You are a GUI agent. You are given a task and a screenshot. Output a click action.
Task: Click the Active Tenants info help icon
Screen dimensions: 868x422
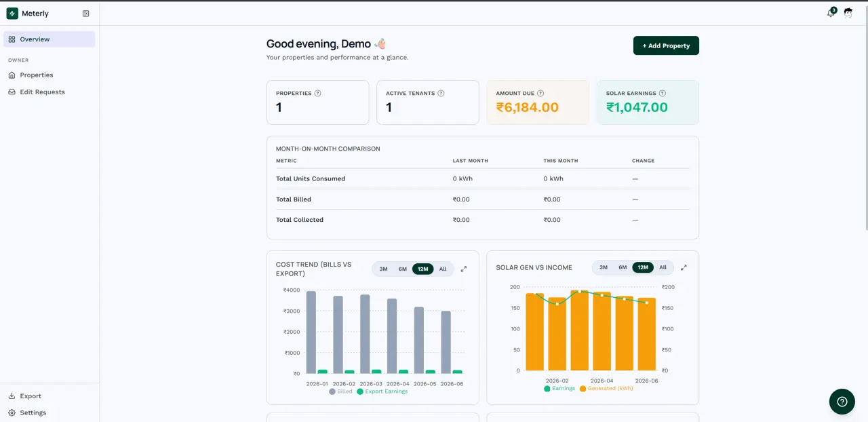point(441,94)
